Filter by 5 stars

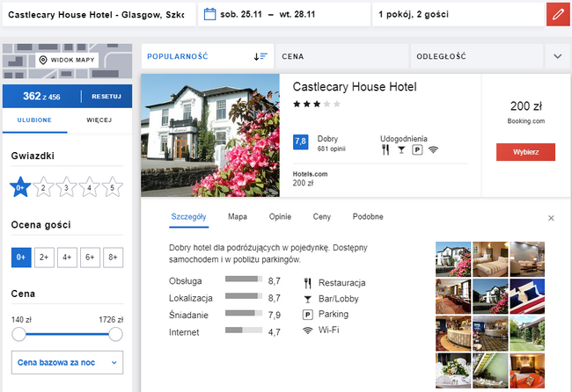coord(112,187)
